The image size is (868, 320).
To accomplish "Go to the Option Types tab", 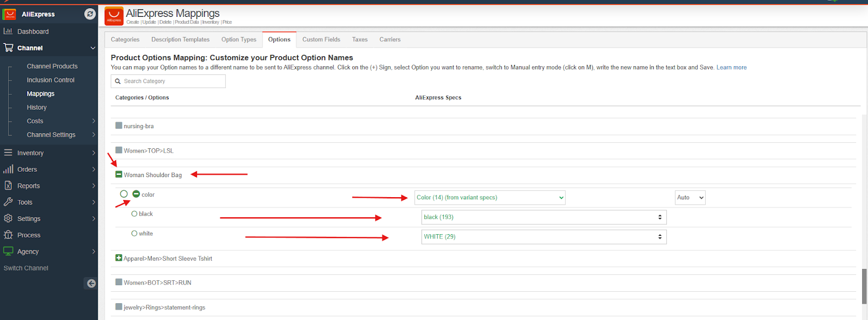I will point(239,40).
